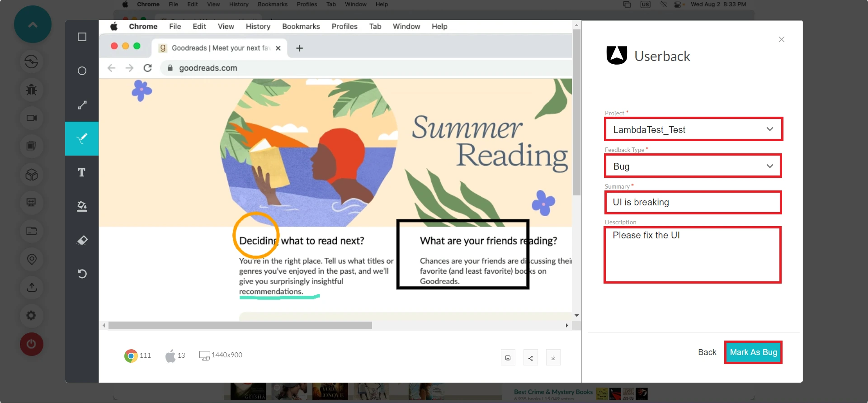Expand the Feedback Type dropdown

click(693, 166)
